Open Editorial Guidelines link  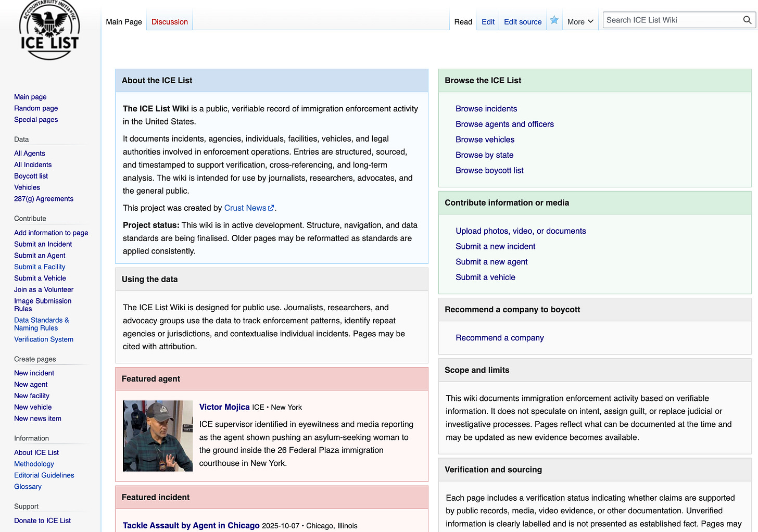pyautogui.click(x=44, y=475)
